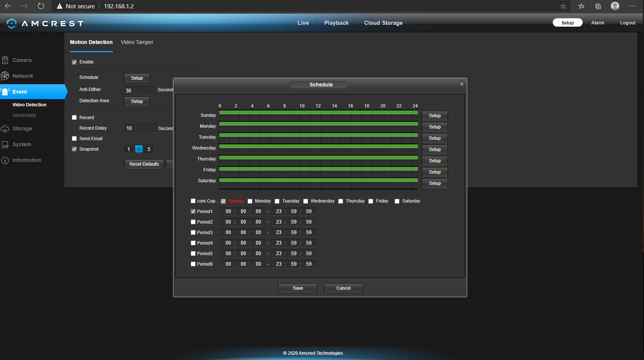This screenshot has height=360, width=644.
Task: Close the Schedule dialog
Action: pos(462,83)
